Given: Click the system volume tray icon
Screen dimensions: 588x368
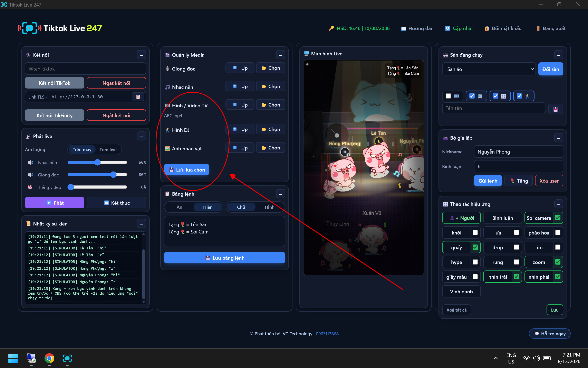Looking at the screenshot, I should pos(536,358).
